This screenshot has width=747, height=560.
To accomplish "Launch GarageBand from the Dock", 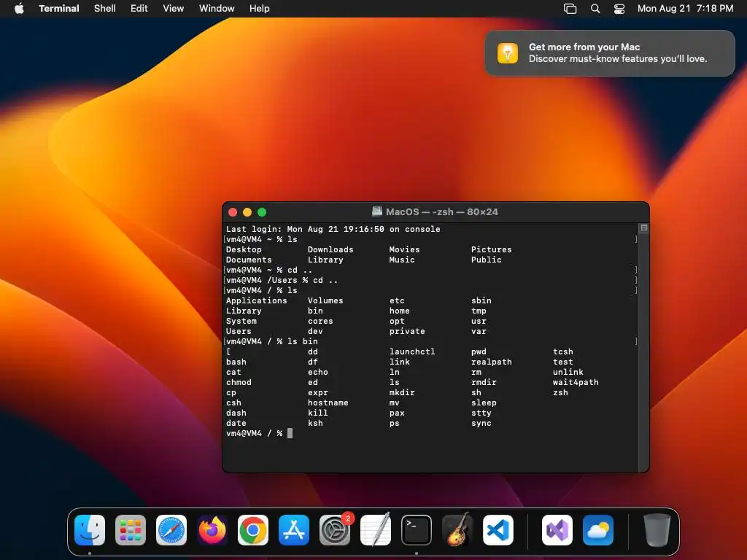I will (x=457, y=530).
